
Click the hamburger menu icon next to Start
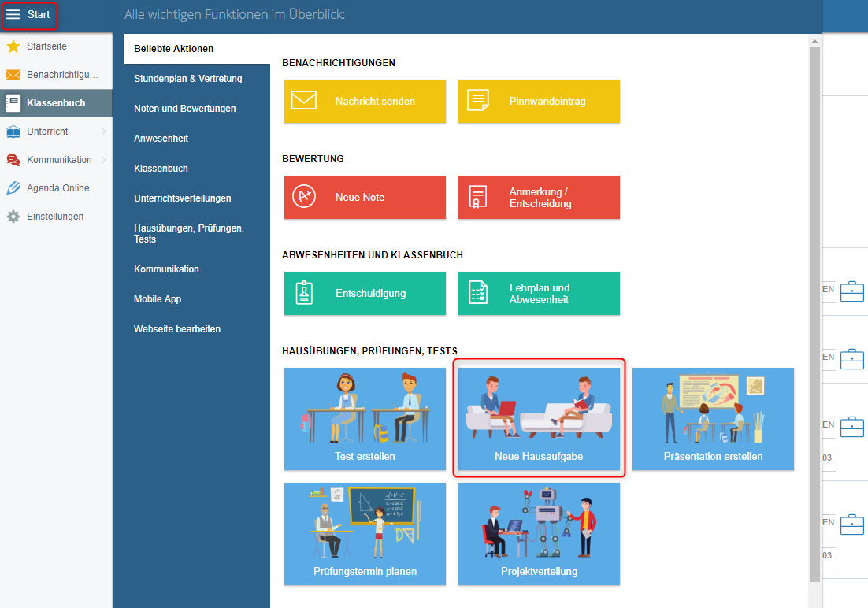13,14
